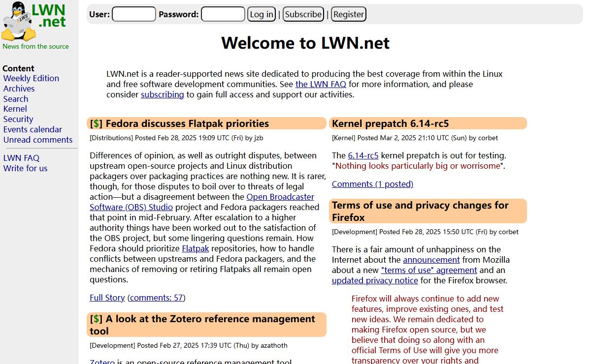The width and height of the screenshot is (591, 364).
Task: Click 'Content' sidebar heading
Action: [18, 68]
